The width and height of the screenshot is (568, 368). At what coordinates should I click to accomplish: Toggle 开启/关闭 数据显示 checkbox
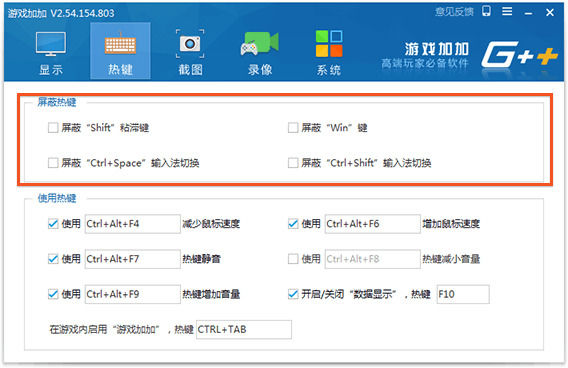293,294
